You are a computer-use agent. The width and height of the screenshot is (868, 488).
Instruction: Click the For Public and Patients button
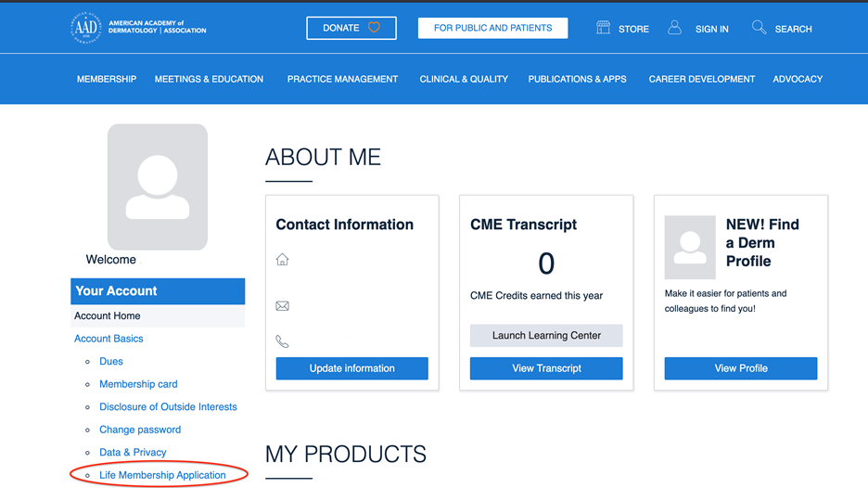[492, 28]
